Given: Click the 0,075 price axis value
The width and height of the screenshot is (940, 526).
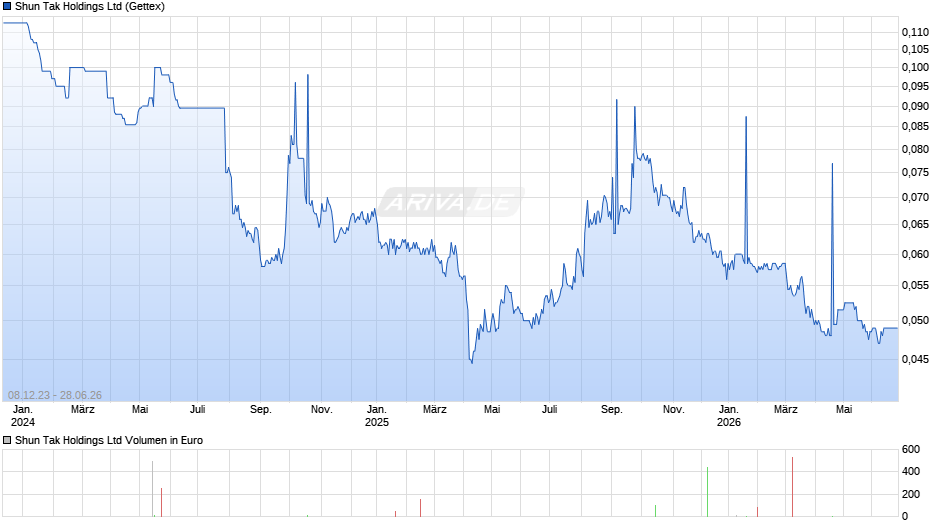Looking at the screenshot, I should click(915, 173).
